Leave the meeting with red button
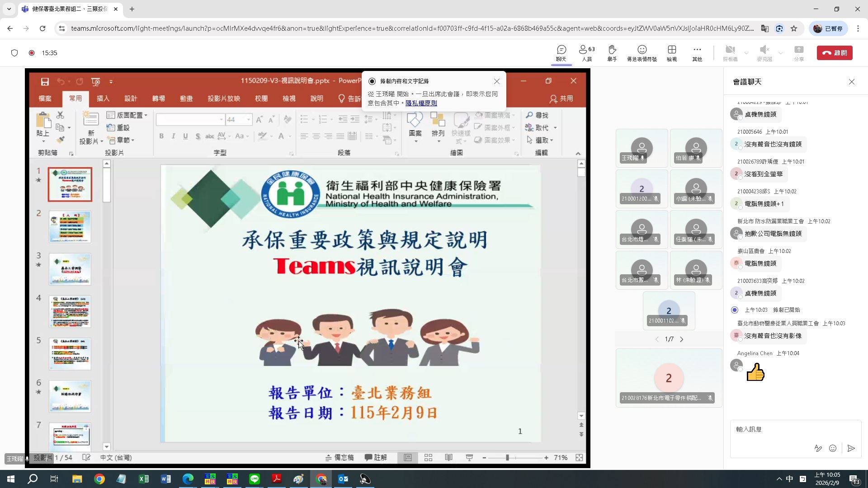This screenshot has height=488, width=868. [835, 53]
